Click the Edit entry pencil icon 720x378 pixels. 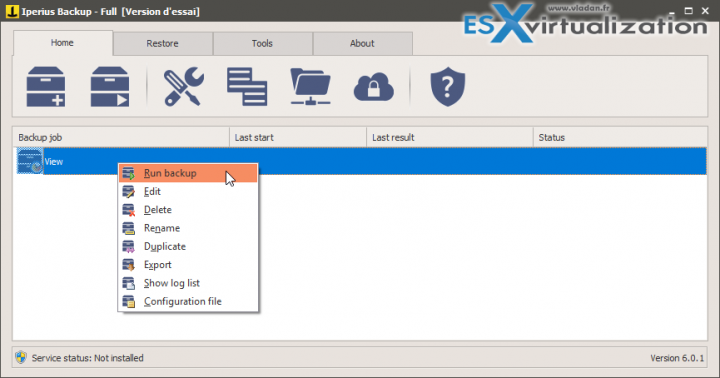click(x=129, y=192)
